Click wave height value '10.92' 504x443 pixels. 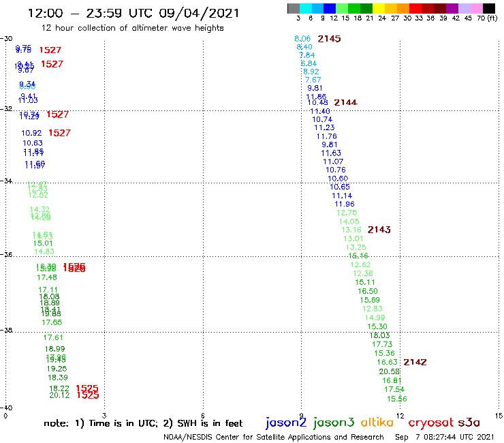click(x=31, y=133)
